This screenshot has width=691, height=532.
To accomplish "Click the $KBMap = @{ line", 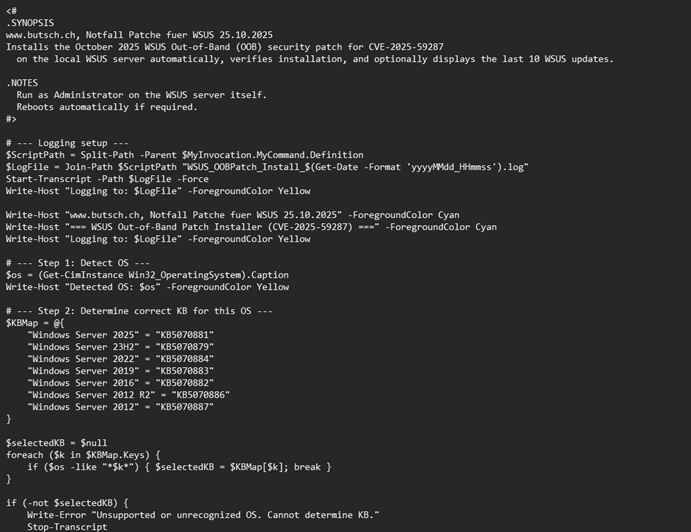I will [35, 323].
